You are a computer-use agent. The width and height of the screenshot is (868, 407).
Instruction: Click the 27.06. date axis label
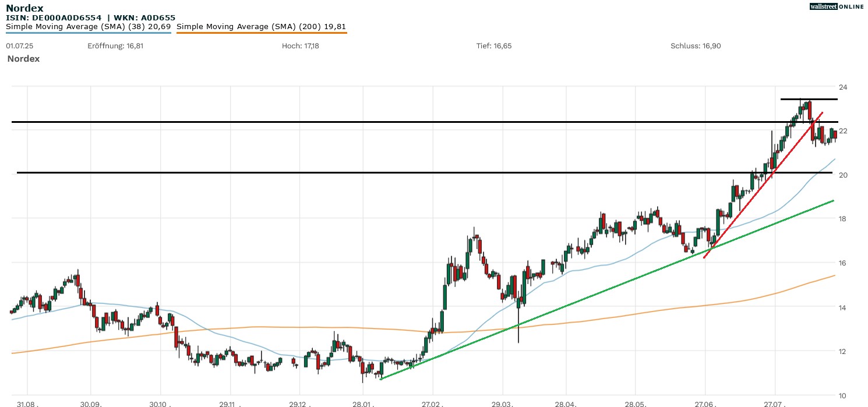coord(705,404)
